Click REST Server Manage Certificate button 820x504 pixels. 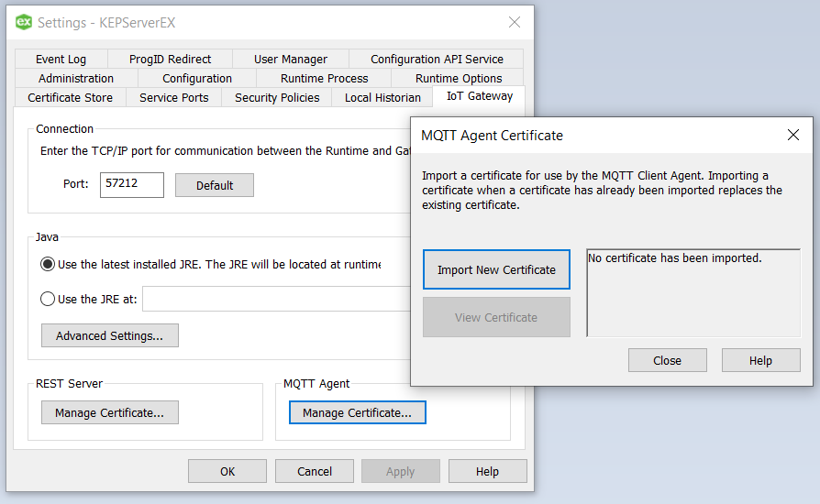tap(110, 412)
